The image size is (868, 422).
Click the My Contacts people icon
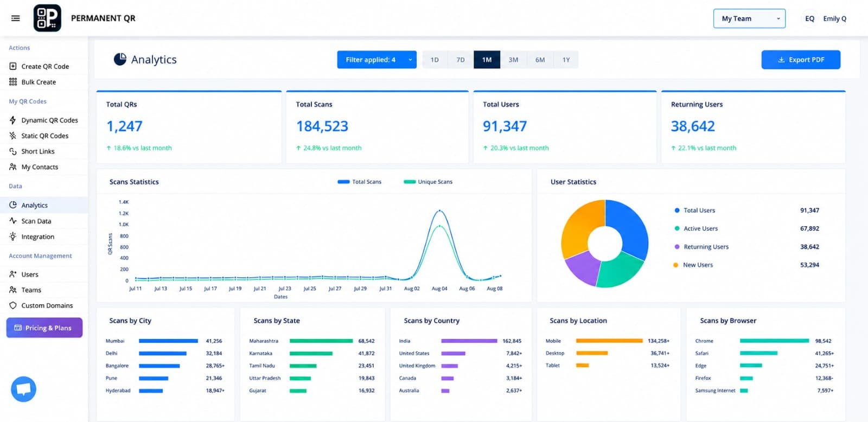pyautogui.click(x=13, y=167)
